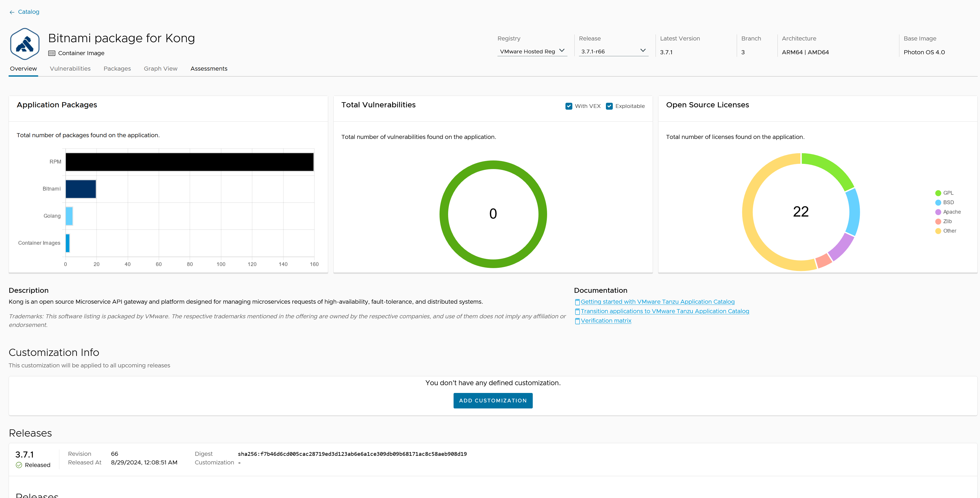Click release version 3.7.1 heading
Screen dimensions: 980x498
[x=24, y=455]
